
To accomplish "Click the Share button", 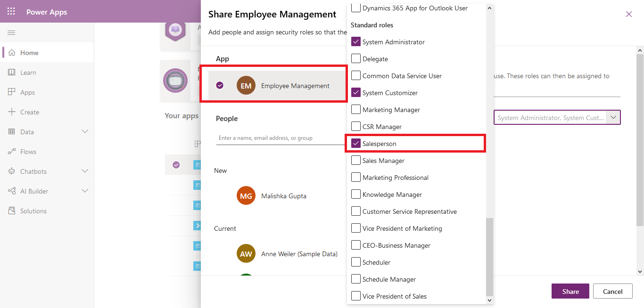I will 570,291.
